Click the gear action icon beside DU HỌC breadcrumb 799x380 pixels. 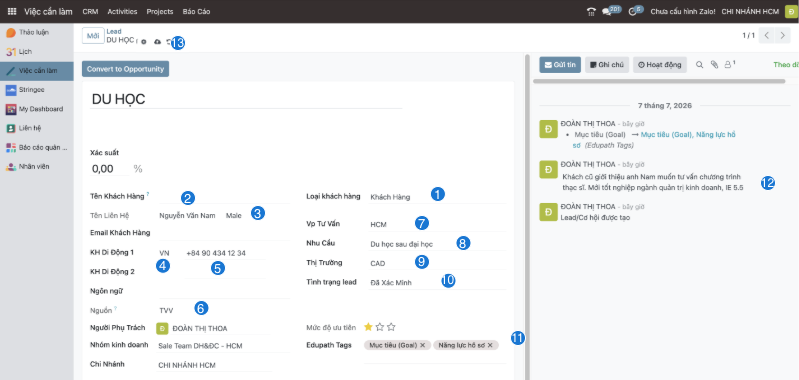point(144,42)
